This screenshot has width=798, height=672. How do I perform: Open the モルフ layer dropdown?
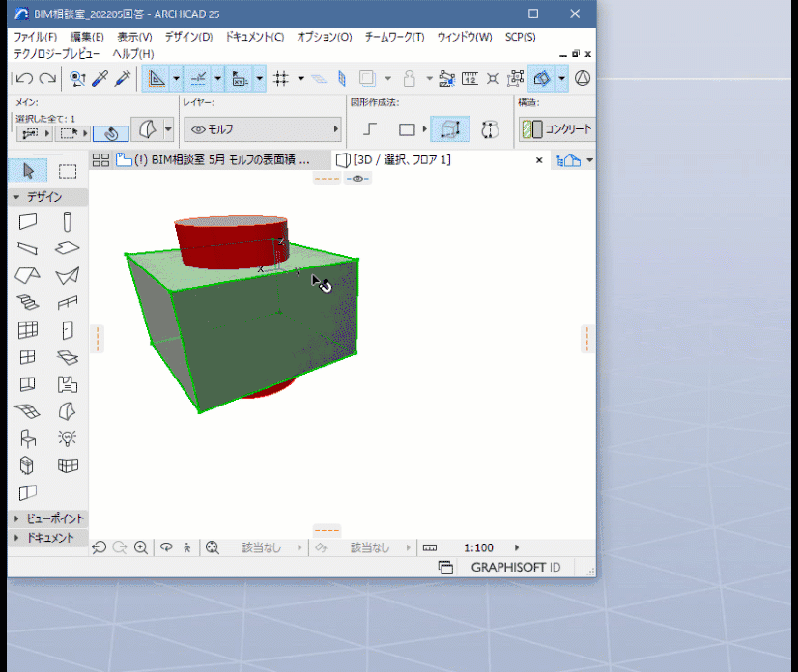pyautogui.click(x=264, y=129)
